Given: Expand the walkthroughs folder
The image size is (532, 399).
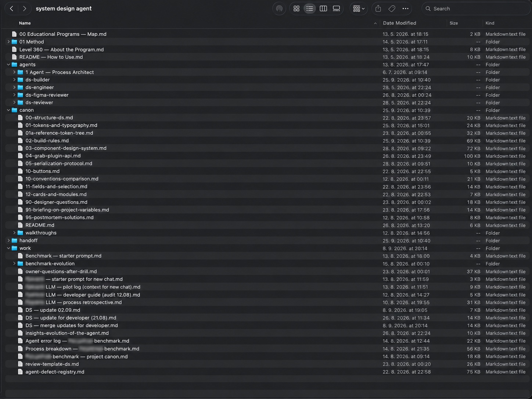Looking at the screenshot, I should click(x=14, y=233).
